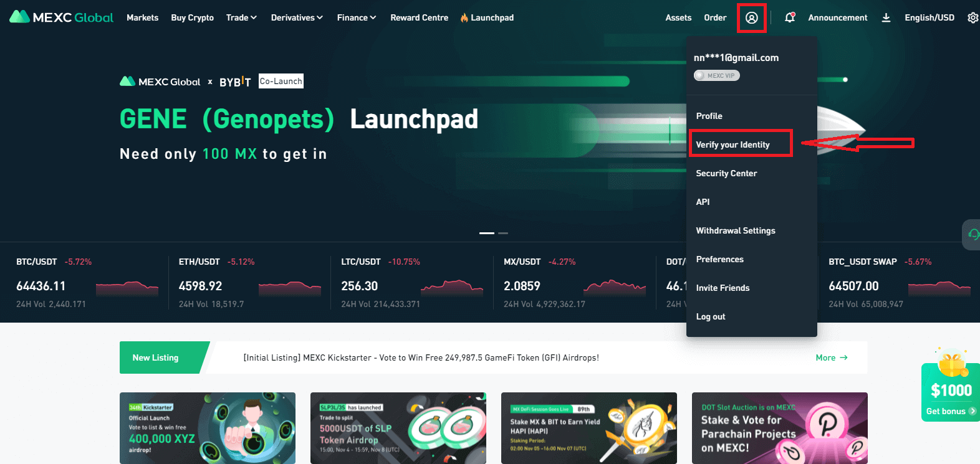The width and height of the screenshot is (980, 464).
Task: Click Log out in account menu
Action: (x=711, y=316)
